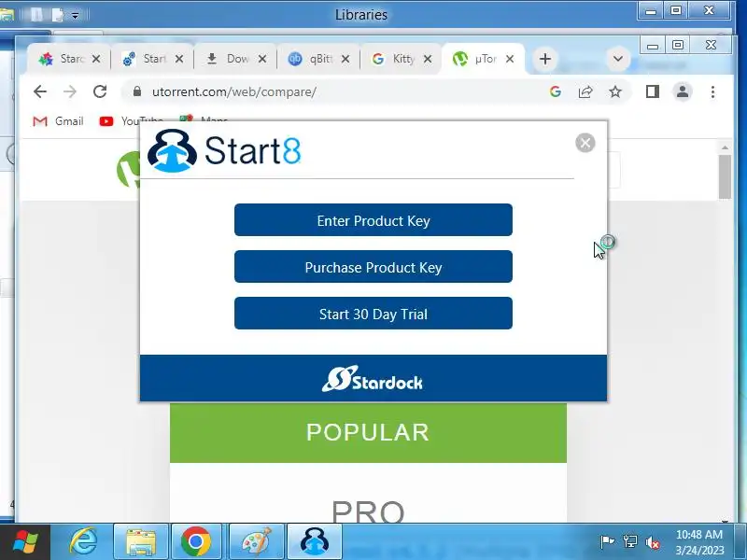View site security lock info
Image resolution: width=747 pixels, height=560 pixels.
point(137,91)
